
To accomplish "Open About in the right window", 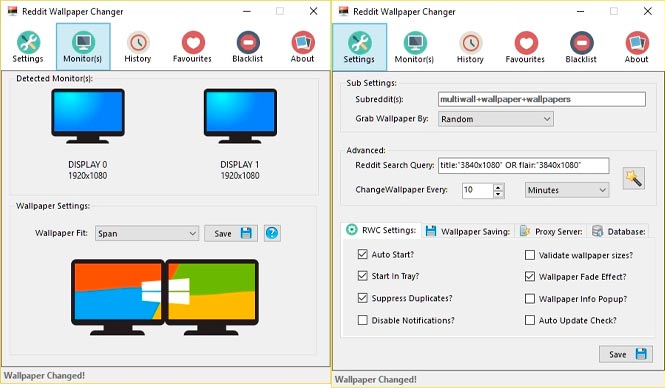I will coord(637,47).
